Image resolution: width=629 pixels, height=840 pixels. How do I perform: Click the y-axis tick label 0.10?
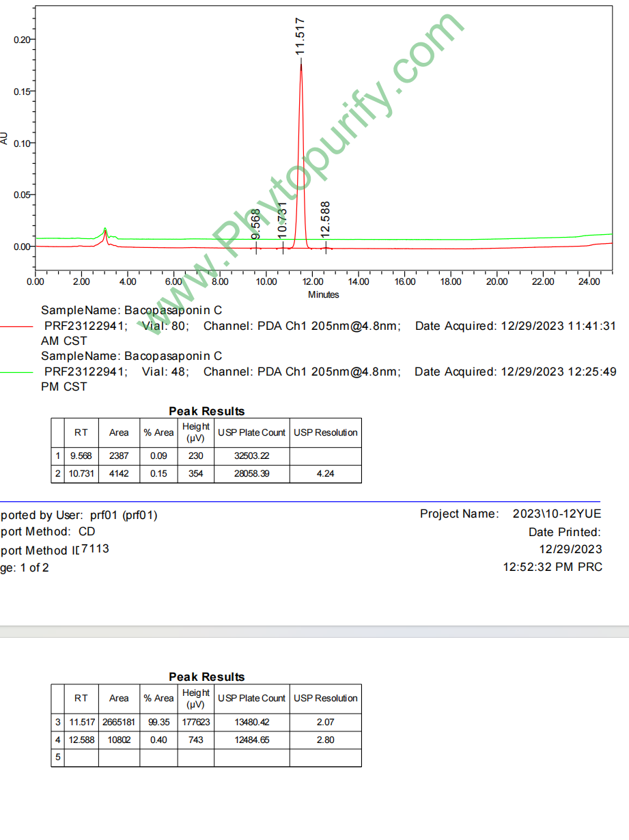pos(22,143)
